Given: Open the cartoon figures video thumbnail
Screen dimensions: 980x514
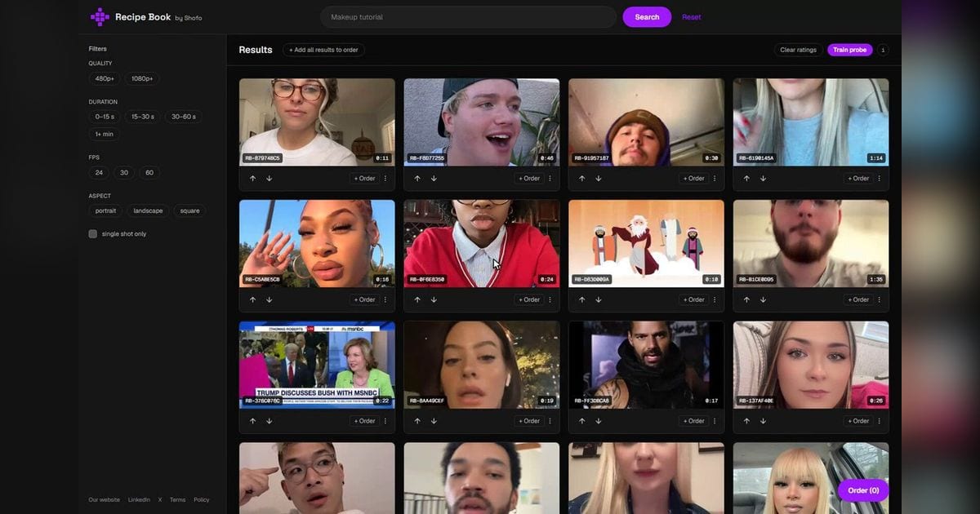Looking at the screenshot, I should [646, 243].
